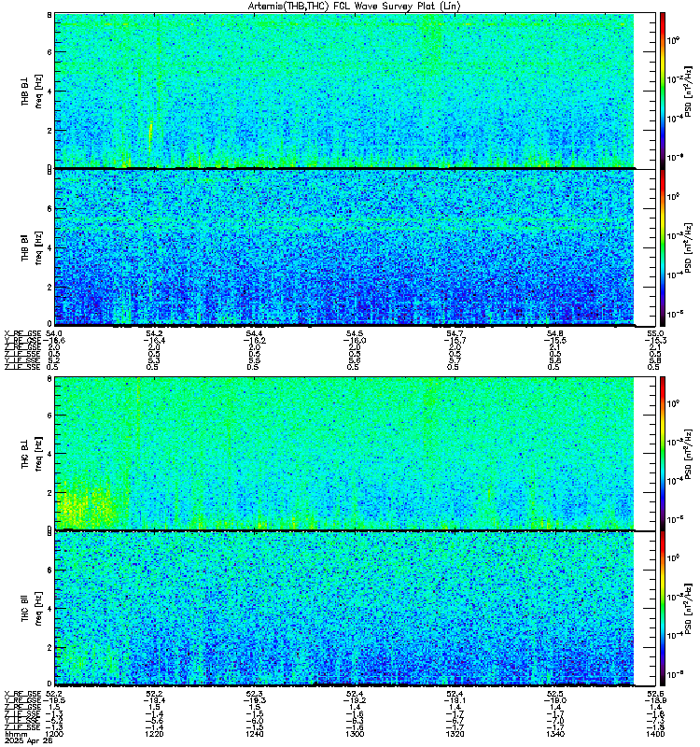
Task: Click the PSD color bar beside THB B-perpendicular panel
Action: click(x=663, y=91)
